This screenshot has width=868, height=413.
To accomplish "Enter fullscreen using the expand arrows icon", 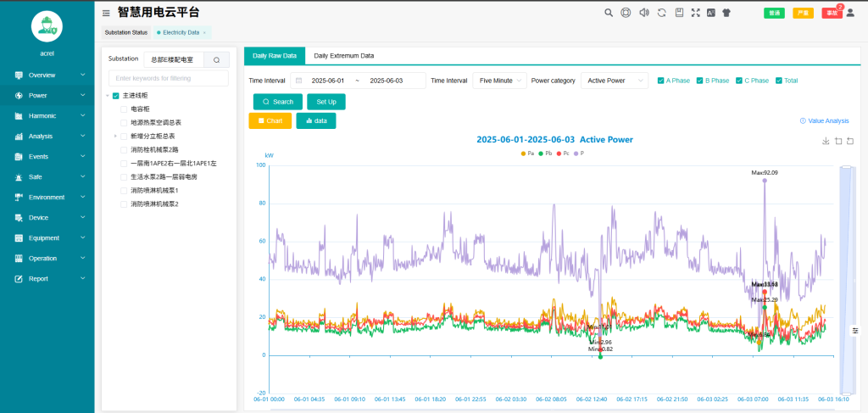I will click(x=696, y=13).
